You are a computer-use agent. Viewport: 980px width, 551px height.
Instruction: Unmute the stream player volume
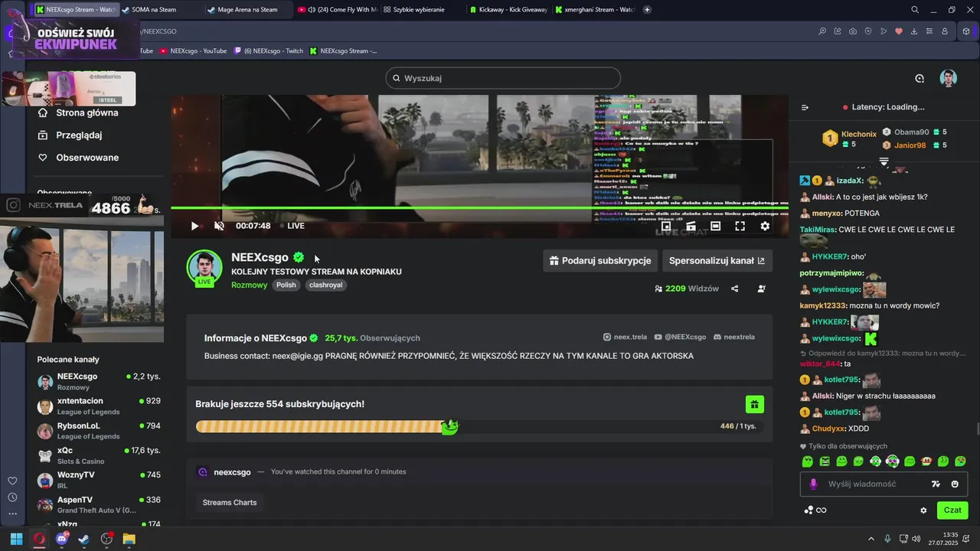pos(219,226)
